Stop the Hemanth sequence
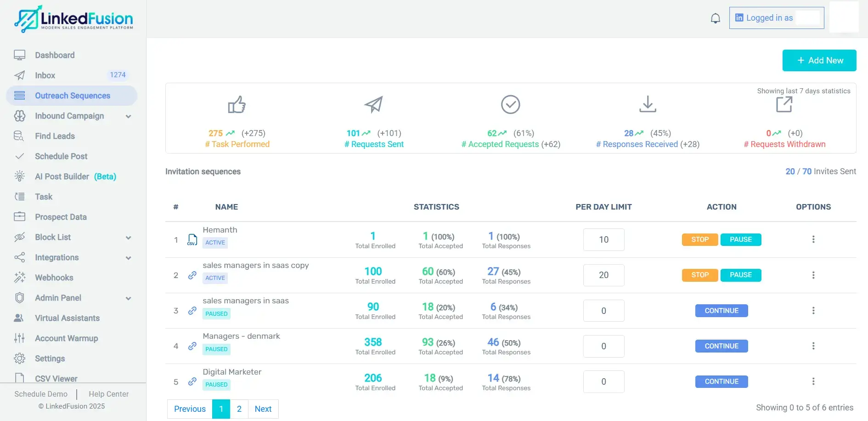This screenshot has width=868, height=421. pyautogui.click(x=700, y=239)
